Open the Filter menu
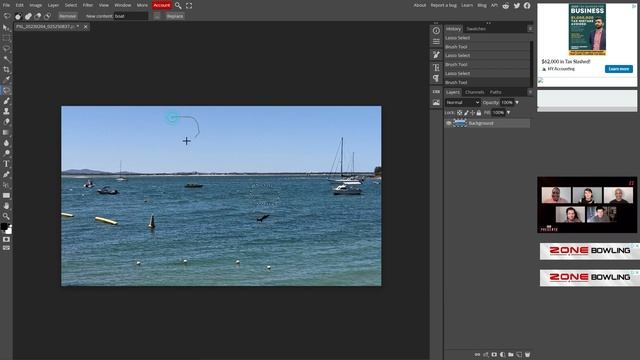The height and width of the screenshot is (360, 640). 88,5
